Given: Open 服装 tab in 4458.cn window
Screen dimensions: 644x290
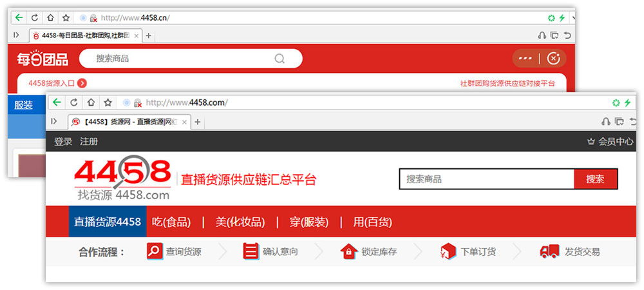Looking at the screenshot, I should 23,105.
